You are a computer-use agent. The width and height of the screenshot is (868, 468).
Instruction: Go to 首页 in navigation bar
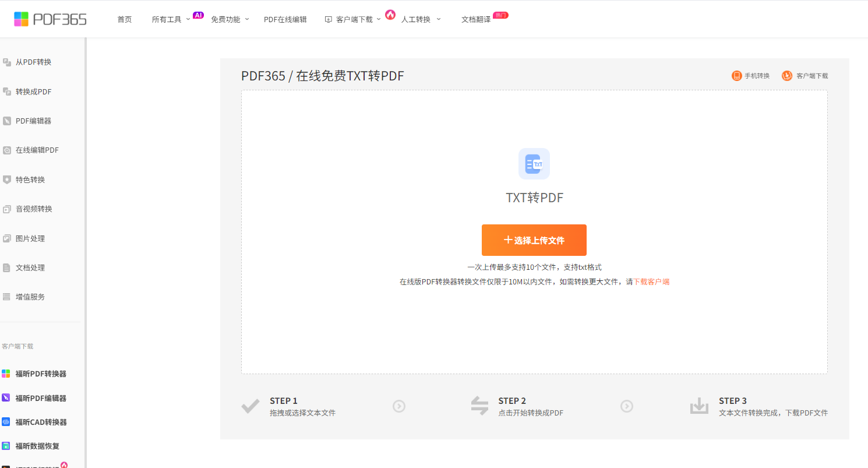125,19
